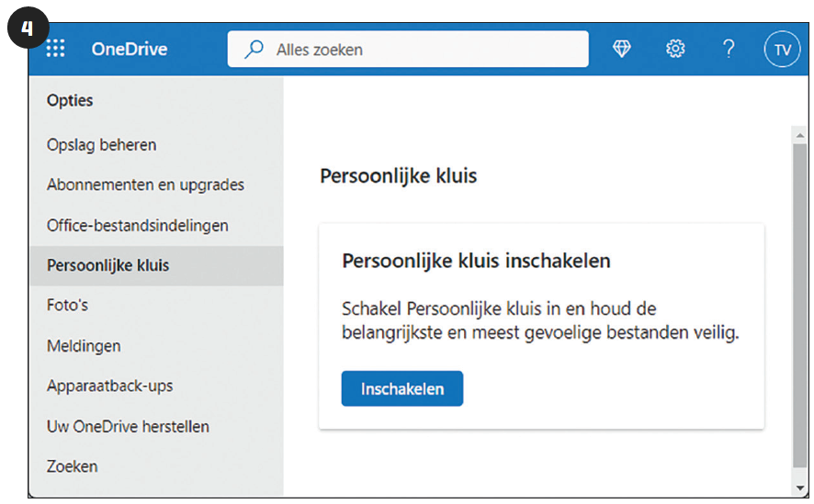The width and height of the screenshot is (814, 504).
Task: Click the Opties heading text
Action: tap(70, 100)
